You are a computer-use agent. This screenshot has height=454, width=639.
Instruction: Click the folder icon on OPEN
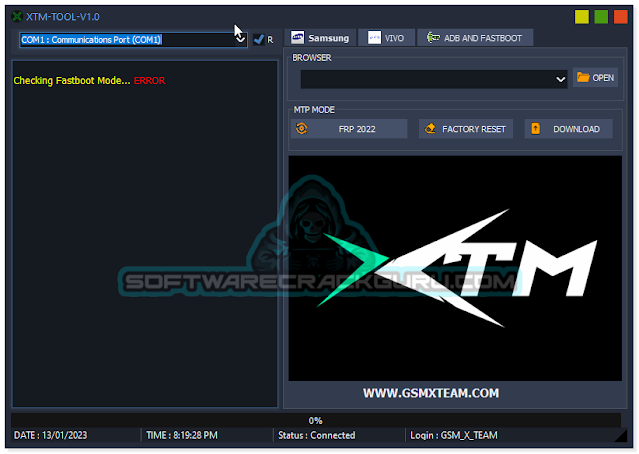click(x=583, y=77)
